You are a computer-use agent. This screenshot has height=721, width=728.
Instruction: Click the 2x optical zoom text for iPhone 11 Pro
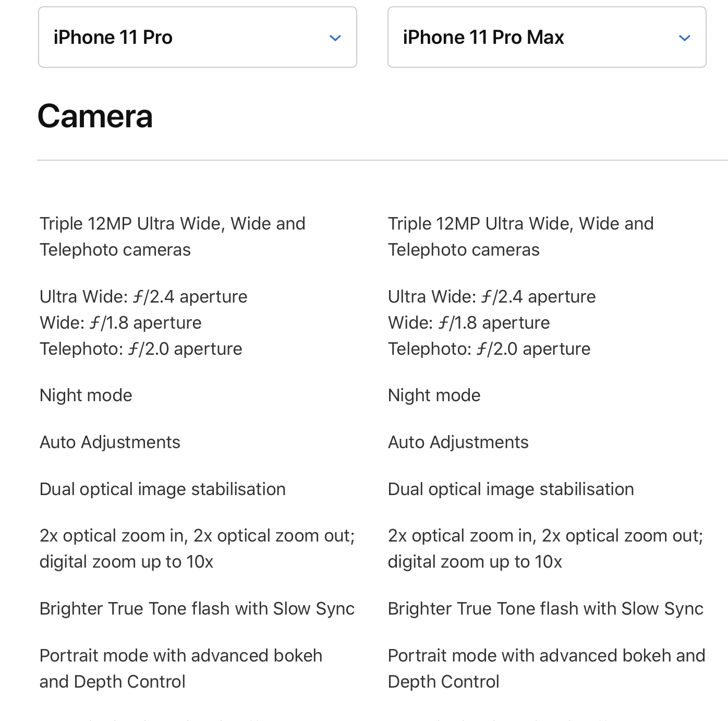coord(197,536)
